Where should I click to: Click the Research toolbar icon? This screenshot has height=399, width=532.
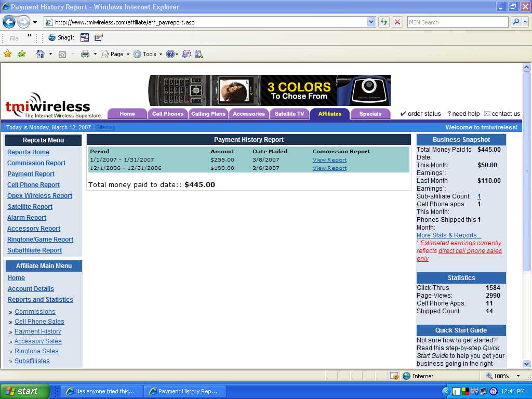tap(199, 54)
